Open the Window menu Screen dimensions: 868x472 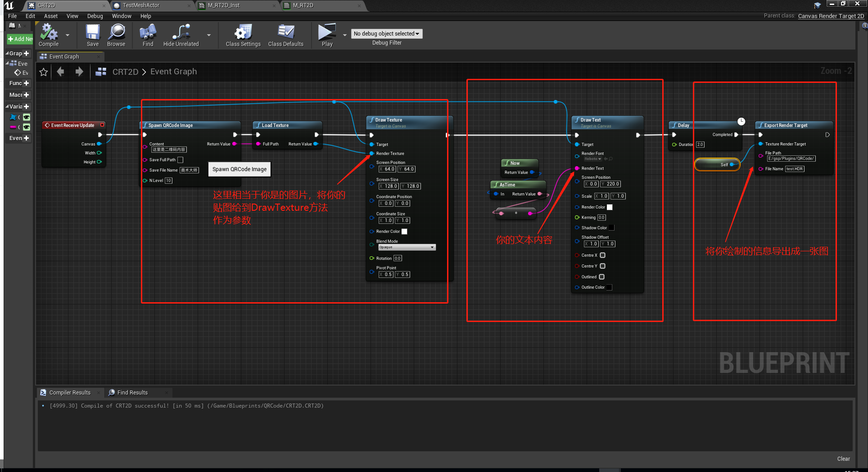122,16
